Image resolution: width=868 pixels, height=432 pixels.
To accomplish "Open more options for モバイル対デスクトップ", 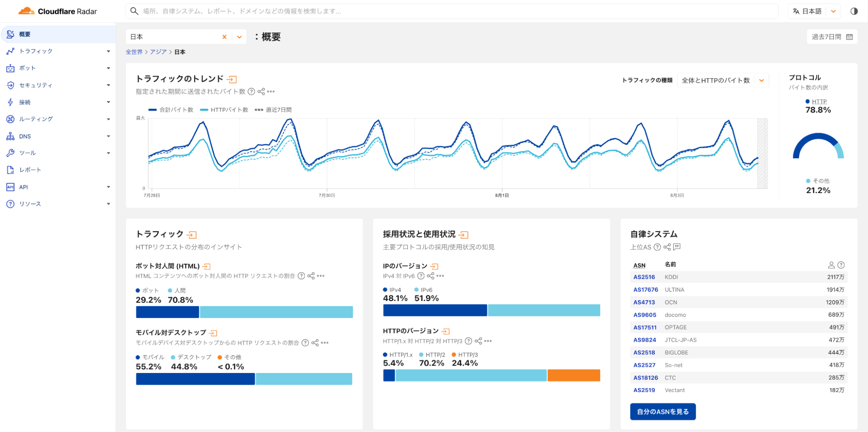I will coord(325,343).
